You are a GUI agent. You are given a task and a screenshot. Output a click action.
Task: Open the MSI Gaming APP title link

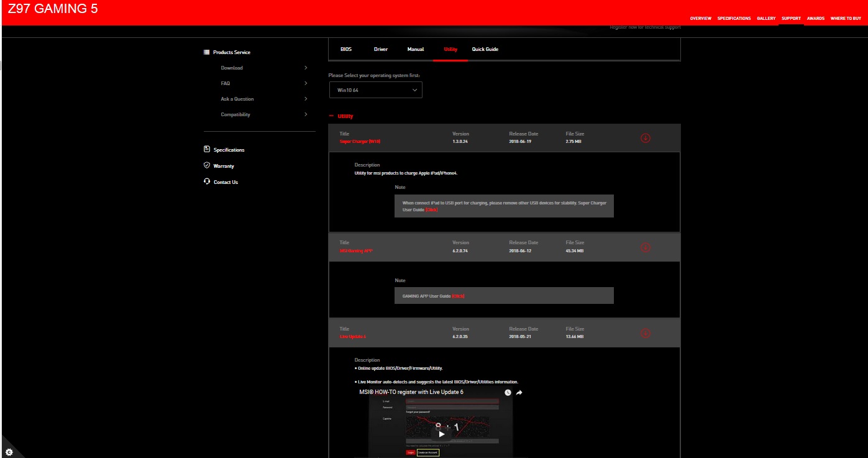(x=356, y=250)
